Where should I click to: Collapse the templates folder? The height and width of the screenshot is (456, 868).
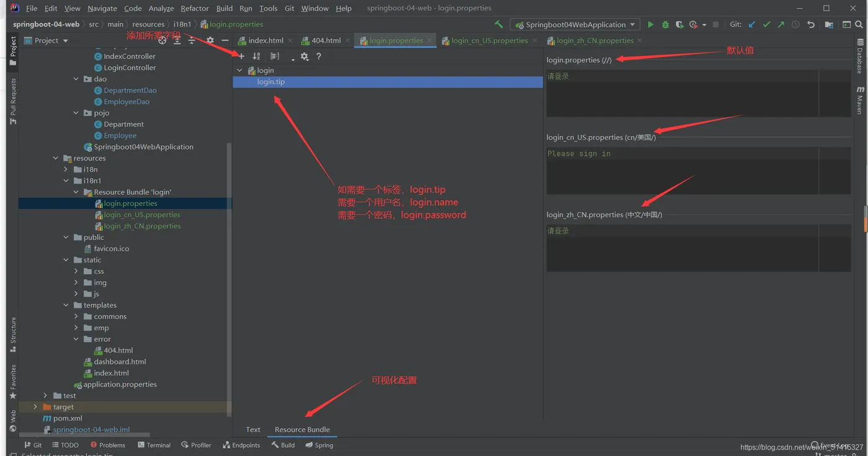[x=66, y=305]
